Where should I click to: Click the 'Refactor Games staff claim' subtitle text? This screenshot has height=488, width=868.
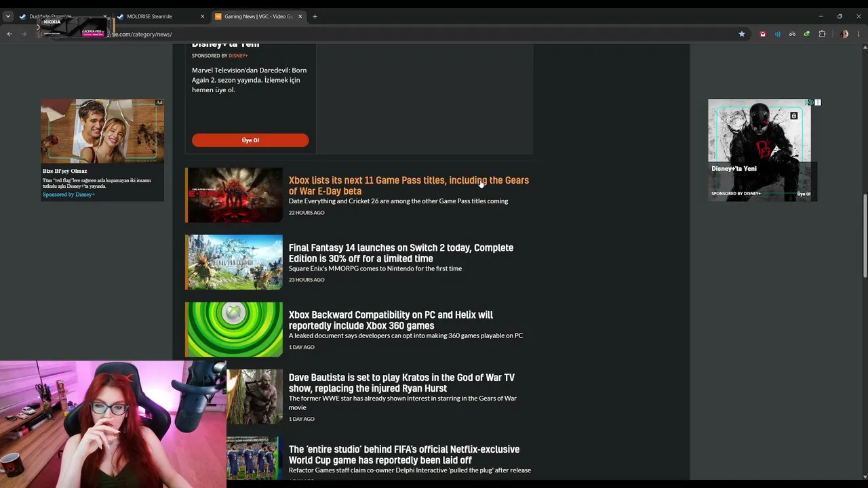[410, 470]
